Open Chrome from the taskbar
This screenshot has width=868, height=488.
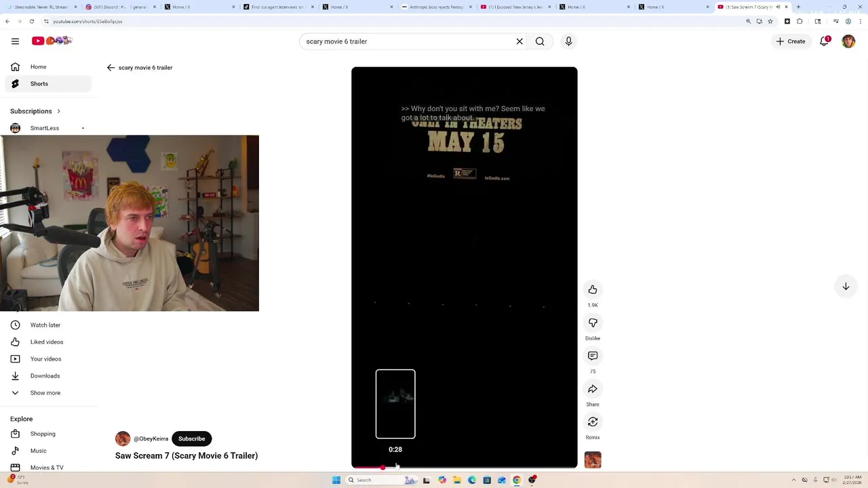tap(517, 480)
